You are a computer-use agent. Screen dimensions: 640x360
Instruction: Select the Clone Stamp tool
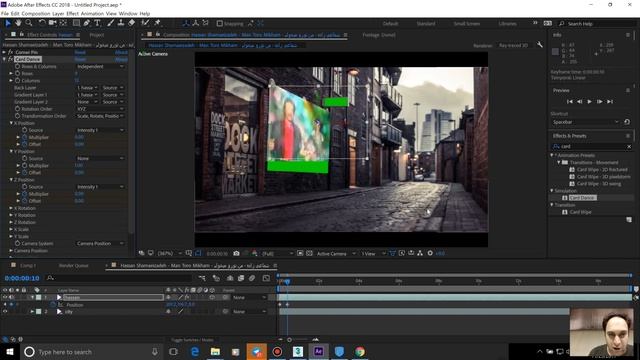coord(121,23)
